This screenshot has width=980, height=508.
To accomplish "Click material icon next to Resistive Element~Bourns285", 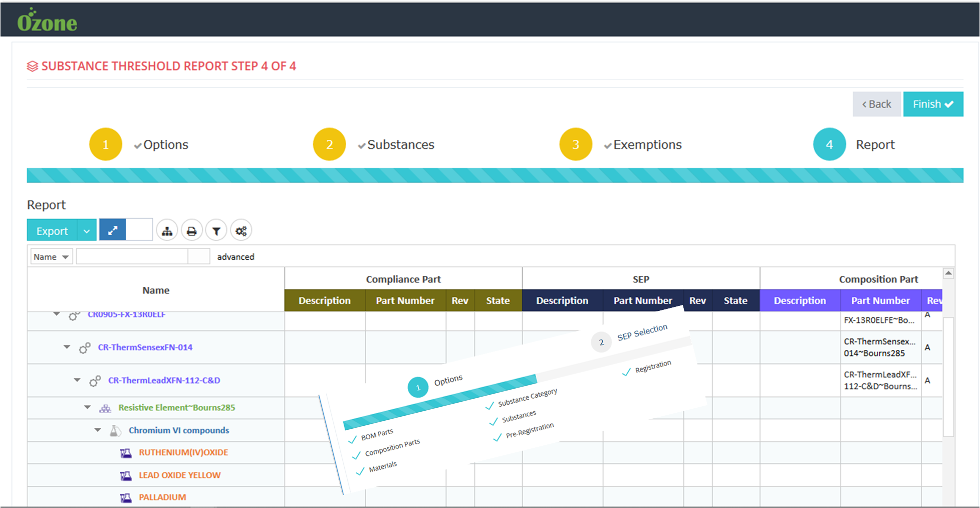I will tap(105, 408).
